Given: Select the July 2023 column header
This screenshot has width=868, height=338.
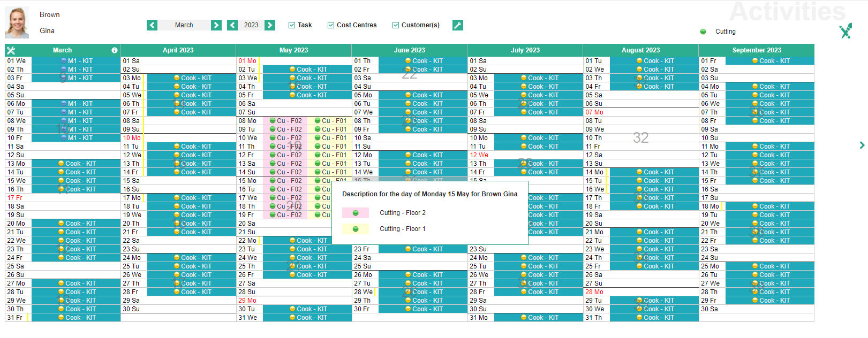Looking at the screenshot, I should [x=525, y=50].
